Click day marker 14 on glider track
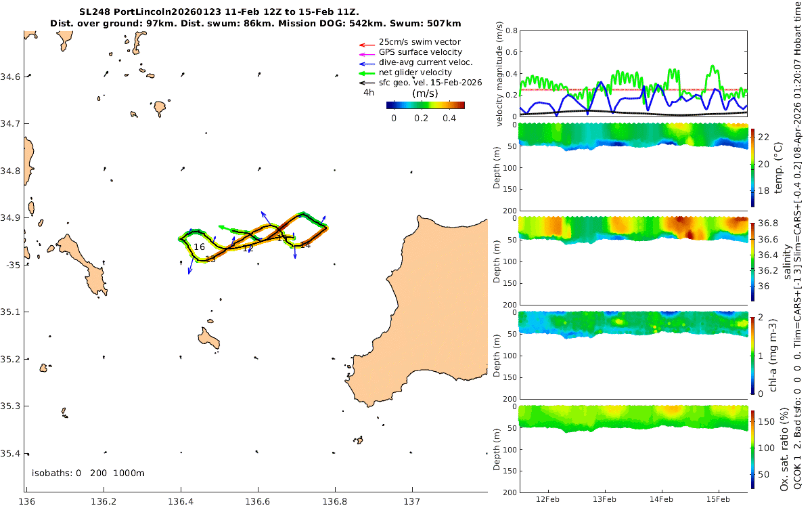The width and height of the screenshot is (812, 508). (305, 245)
